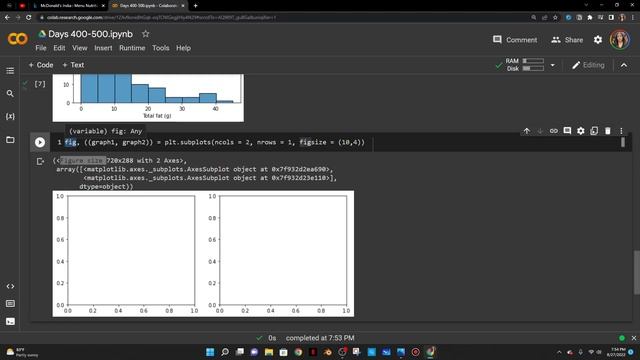Run the plt.subplots code cell
The image size is (640, 360).
pyautogui.click(x=40, y=142)
